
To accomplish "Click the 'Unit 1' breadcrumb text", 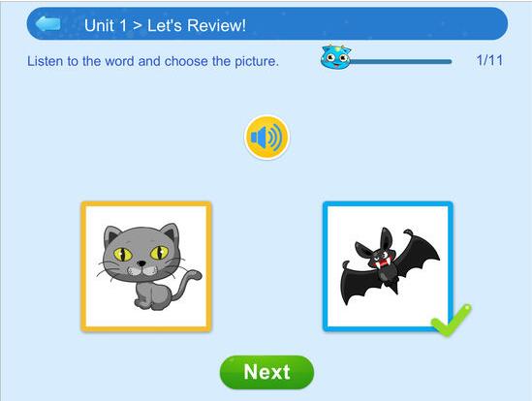I will (x=106, y=25).
